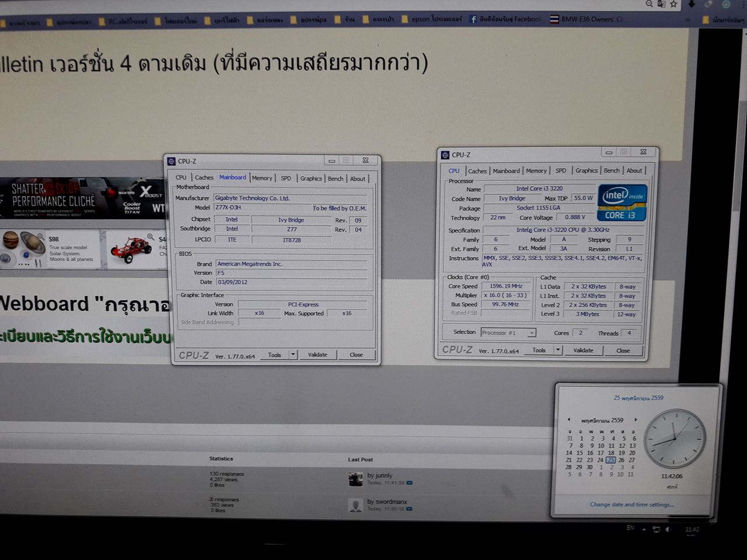The width and height of the screenshot is (747, 560).
Task: Click the analog clock face
Action: tap(675, 439)
